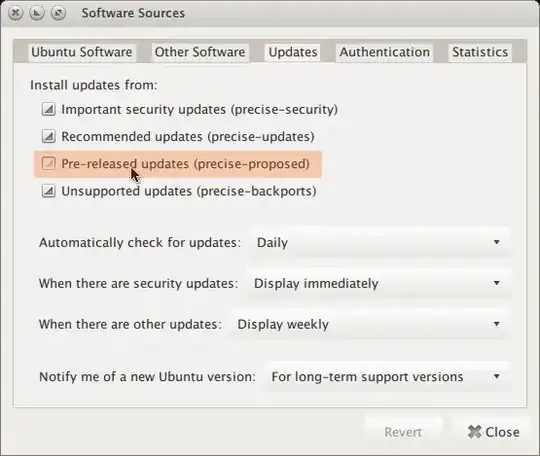Select the Updates tab
This screenshot has height=456, width=540.
click(x=293, y=52)
